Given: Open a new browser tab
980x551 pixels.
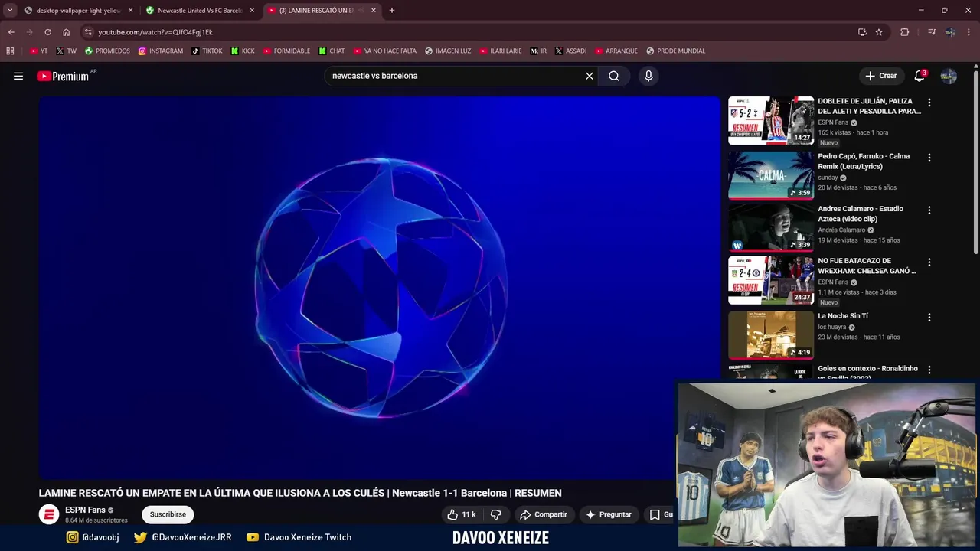Looking at the screenshot, I should [392, 11].
